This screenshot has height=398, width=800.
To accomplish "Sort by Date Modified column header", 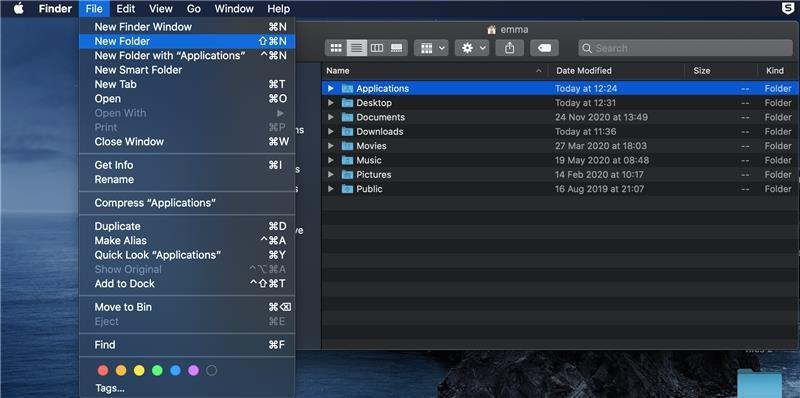I will tap(616, 70).
